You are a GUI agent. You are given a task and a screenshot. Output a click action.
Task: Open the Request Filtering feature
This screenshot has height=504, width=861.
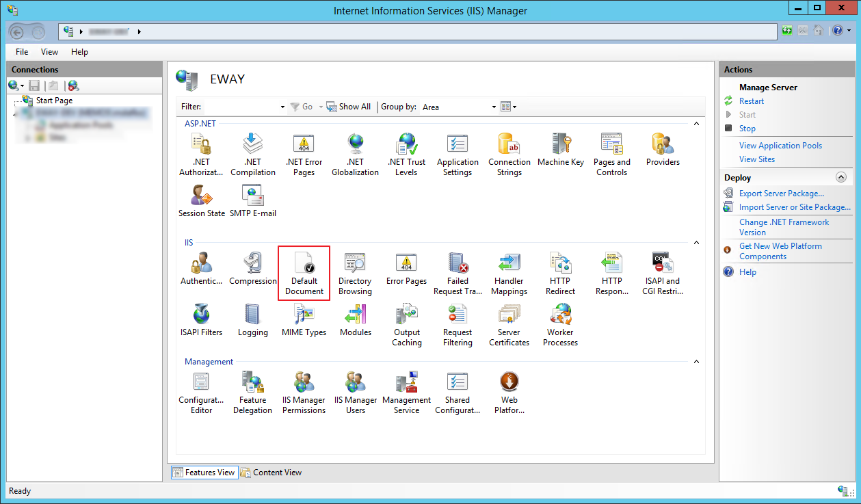point(458,325)
